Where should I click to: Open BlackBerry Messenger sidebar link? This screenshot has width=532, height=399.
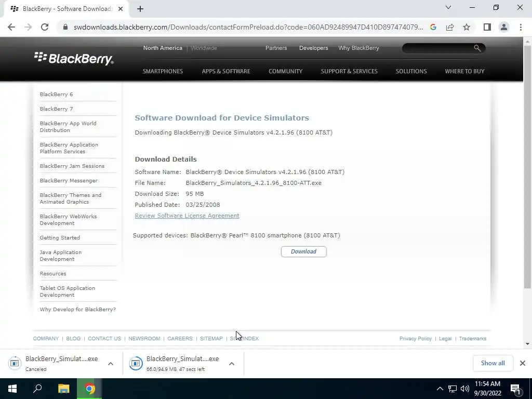(69, 180)
